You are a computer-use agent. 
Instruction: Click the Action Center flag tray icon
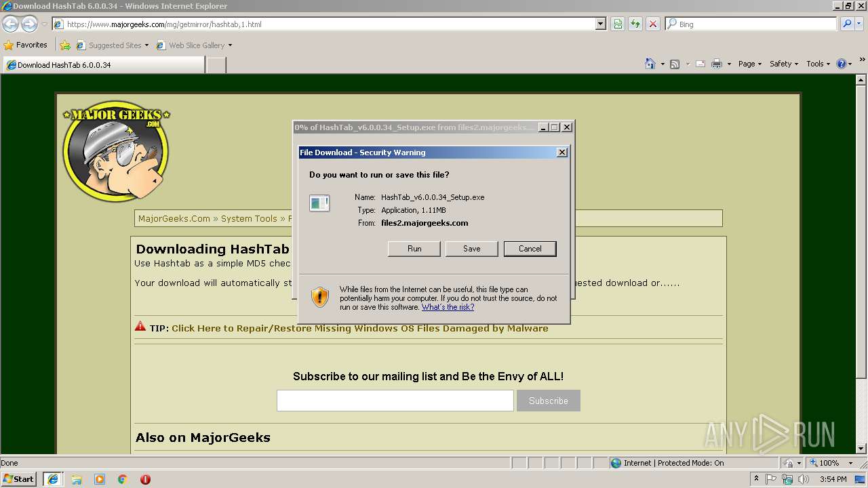pos(772,479)
